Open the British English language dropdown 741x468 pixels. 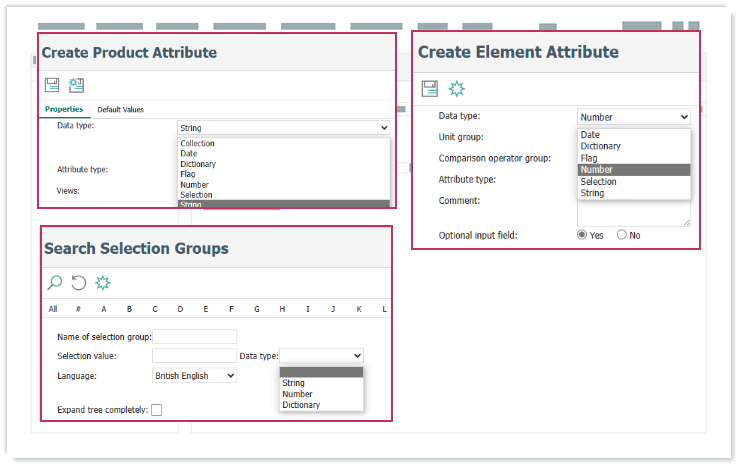point(194,376)
